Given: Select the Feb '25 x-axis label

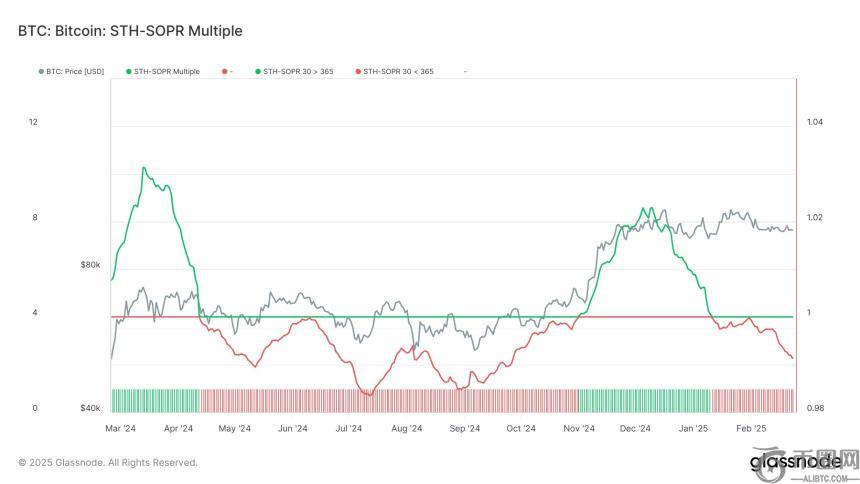Looking at the screenshot, I should [x=751, y=428].
